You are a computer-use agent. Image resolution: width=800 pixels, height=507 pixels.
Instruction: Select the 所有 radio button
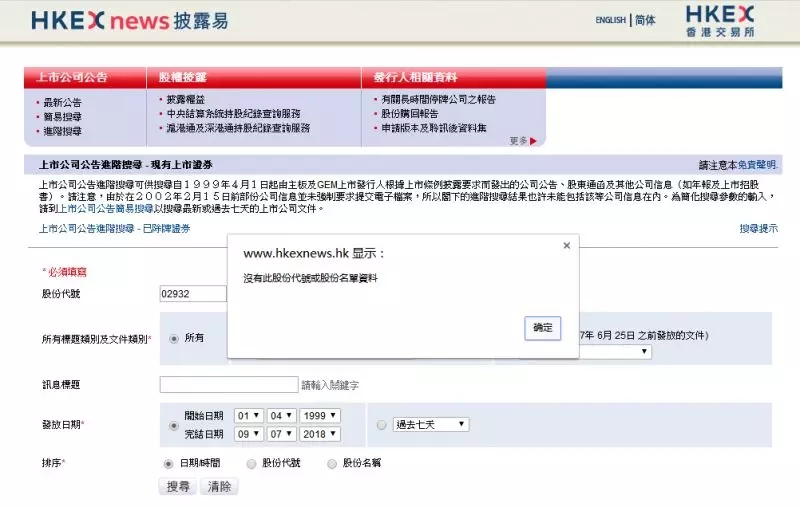[174, 339]
